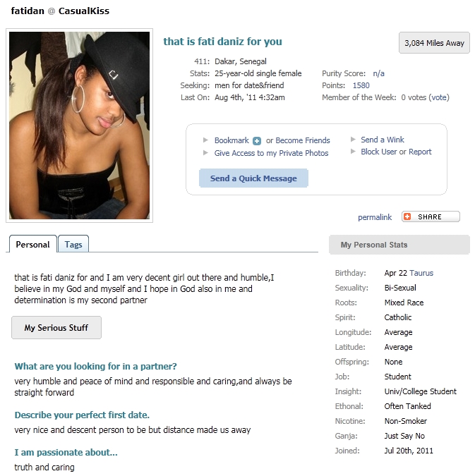This screenshot has height=476, width=475.
Task: Send a Wink to this user
Action: pos(383,140)
